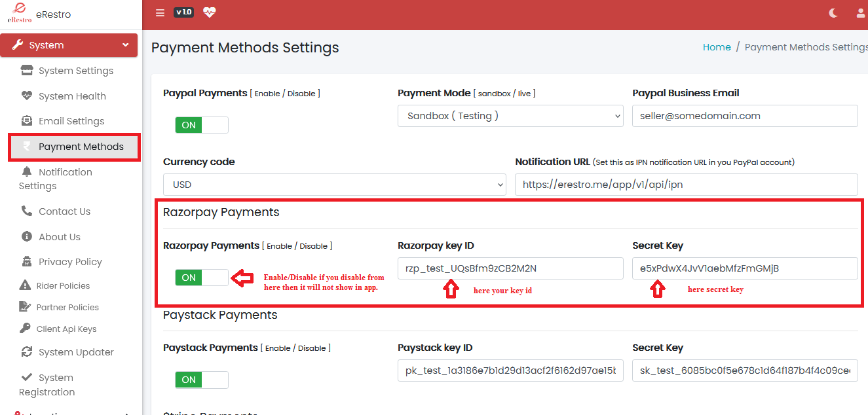
Task: Click the Paypal Business Email field
Action: coord(744,116)
